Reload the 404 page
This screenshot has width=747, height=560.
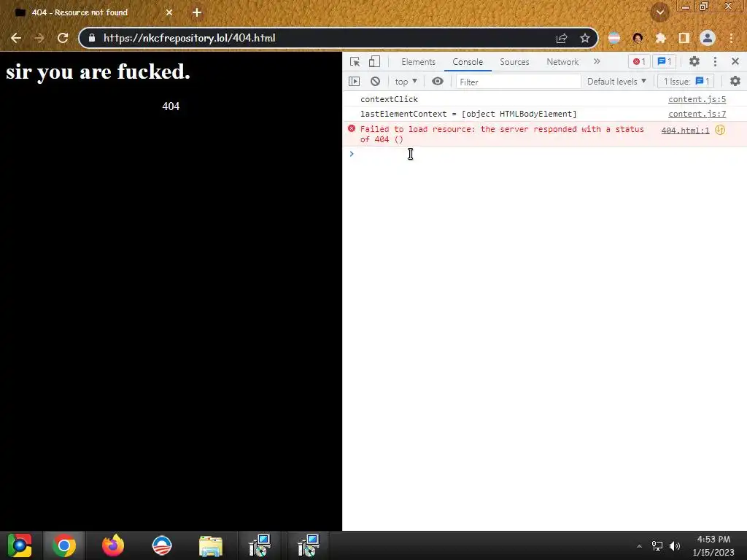[63, 38]
